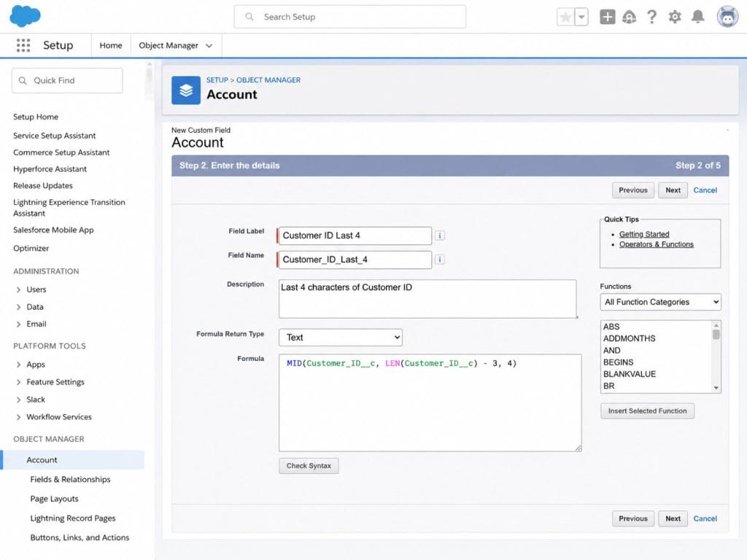The width and height of the screenshot is (747, 560).
Task: Open Lightning Experience Transition Assistant
Action: pyautogui.click(x=69, y=208)
